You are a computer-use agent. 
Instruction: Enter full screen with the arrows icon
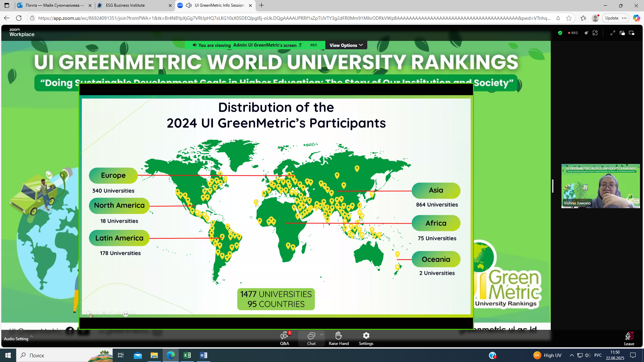coord(612,33)
